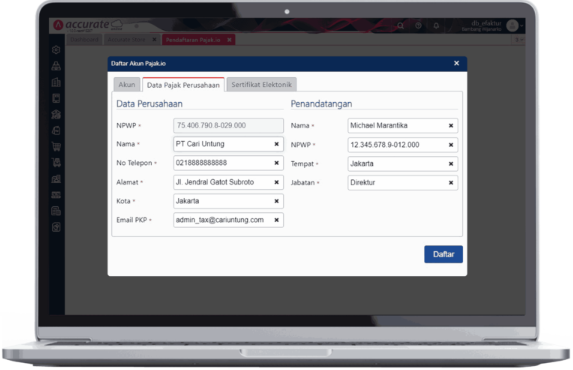The width and height of the screenshot is (573, 370).
Task: Close the Pendaftaran Pajak.io tab
Action: 229,39
